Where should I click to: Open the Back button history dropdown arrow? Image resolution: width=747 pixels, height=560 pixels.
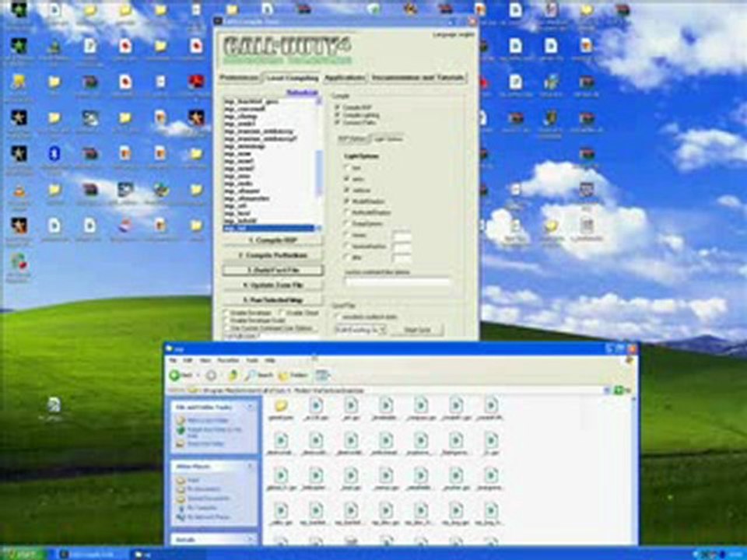point(198,375)
